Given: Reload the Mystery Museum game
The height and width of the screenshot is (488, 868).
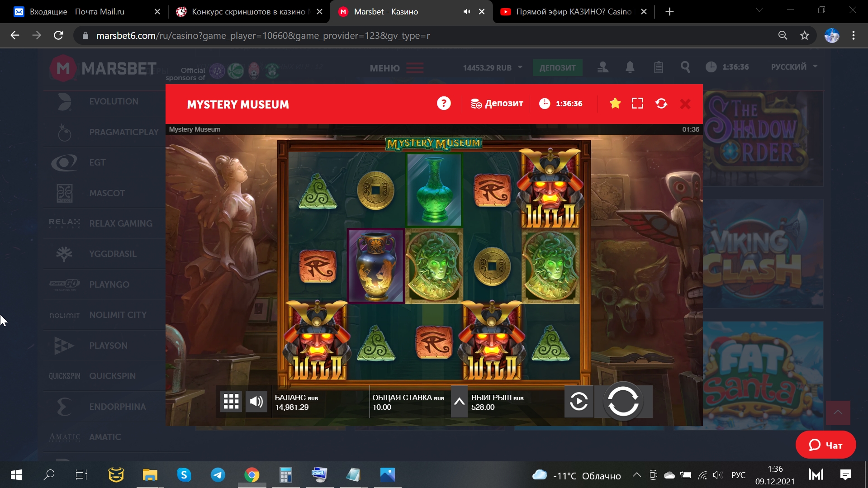Looking at the screenshot, I should point(661,104).
